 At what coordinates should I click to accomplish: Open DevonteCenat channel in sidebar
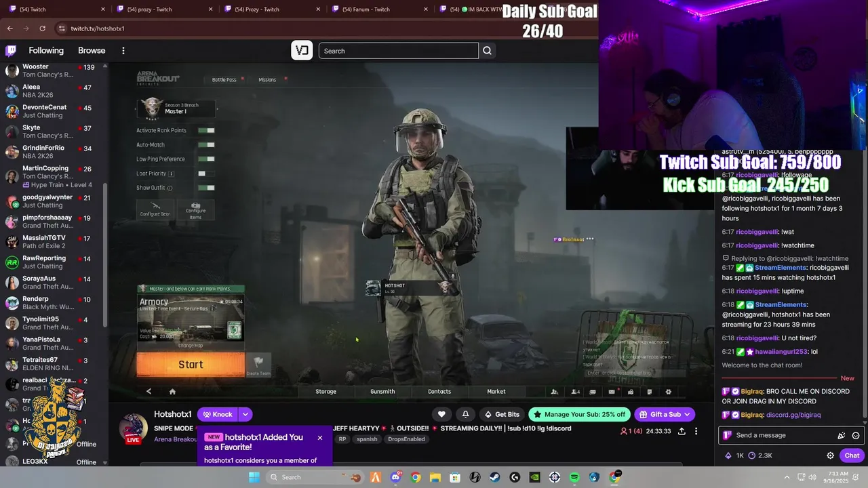point(54,111)
